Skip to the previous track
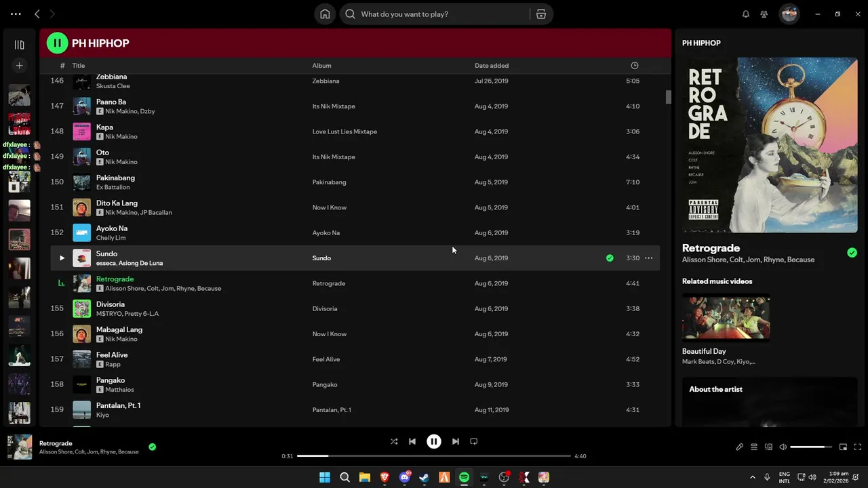868x488 pixels. [x=412, y=441]
